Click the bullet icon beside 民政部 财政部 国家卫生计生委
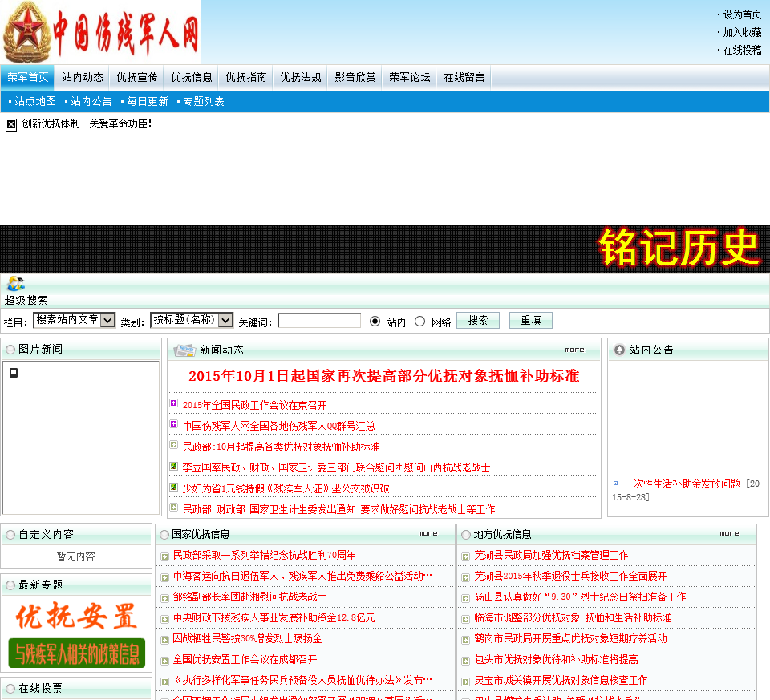The height and width of the screenshot is (700, 770). 173,507
